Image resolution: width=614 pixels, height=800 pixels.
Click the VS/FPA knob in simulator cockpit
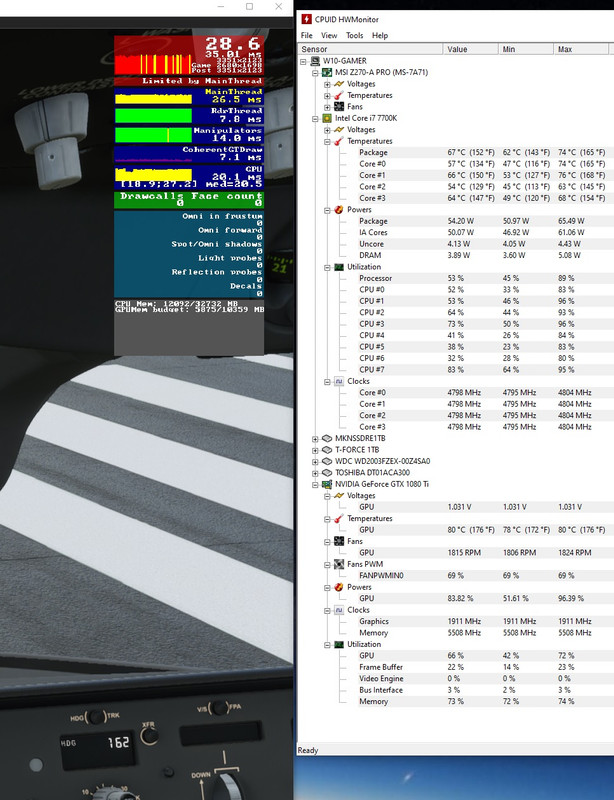tap(219, 708)
